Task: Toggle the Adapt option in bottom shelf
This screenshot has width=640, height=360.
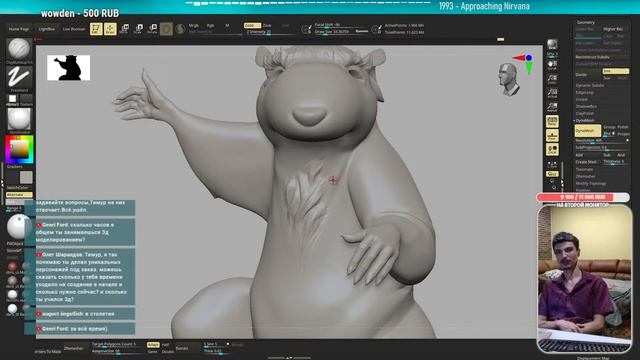Action: click(153, 345)
